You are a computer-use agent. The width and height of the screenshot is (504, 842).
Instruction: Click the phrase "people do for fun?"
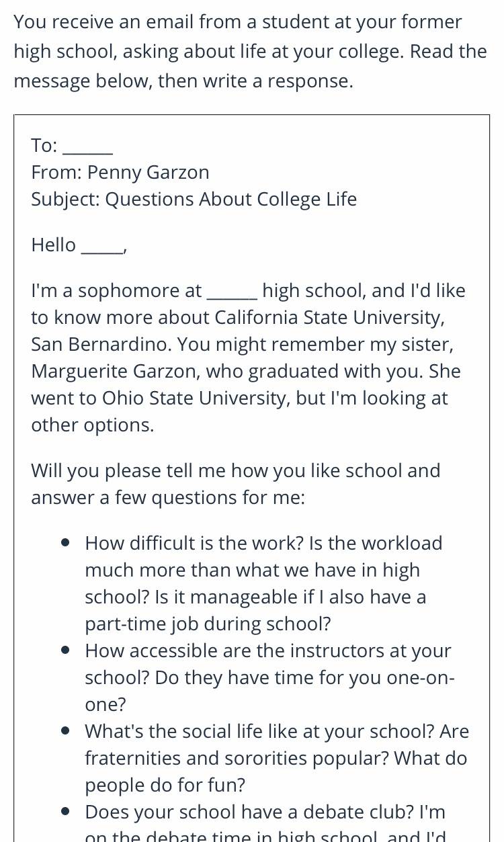[165, 785]
